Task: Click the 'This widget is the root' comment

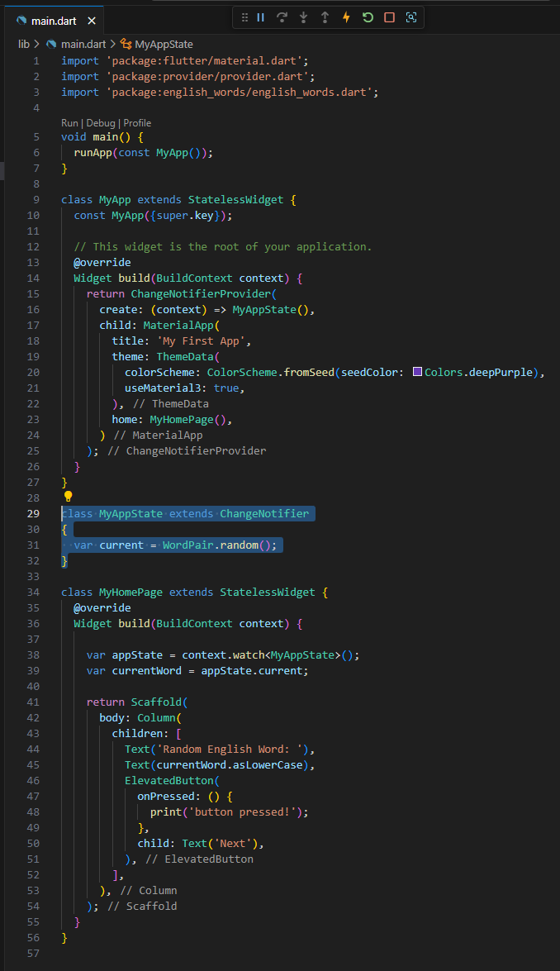Action: coord(223,246)
